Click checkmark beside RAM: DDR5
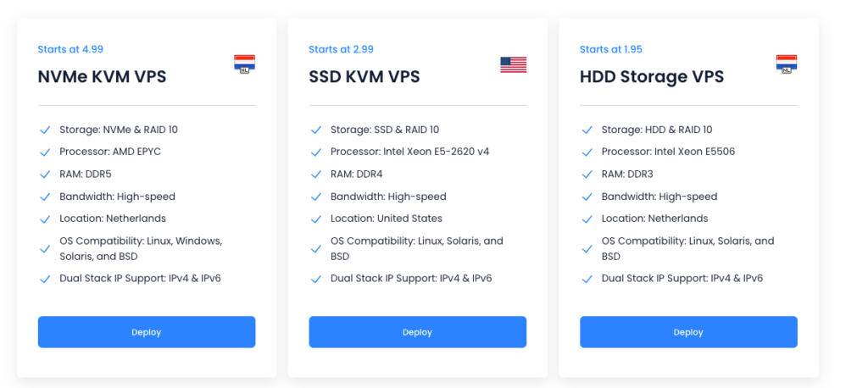Screen dimensions: 868x388 pos(46,175)
